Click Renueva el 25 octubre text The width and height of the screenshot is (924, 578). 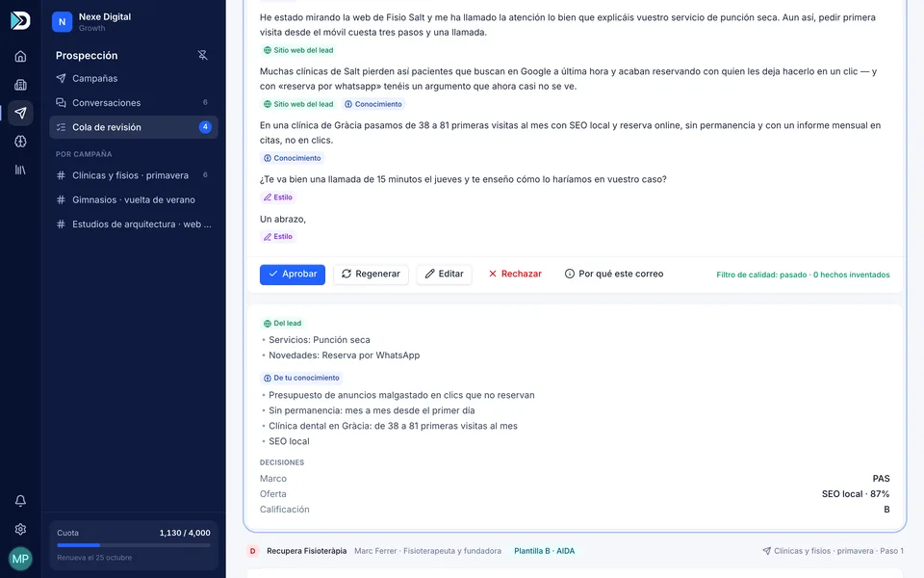(x=94, y=558)
